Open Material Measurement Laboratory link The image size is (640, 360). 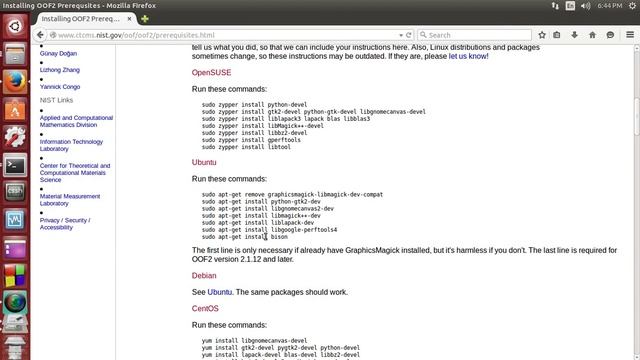[70, 200]
